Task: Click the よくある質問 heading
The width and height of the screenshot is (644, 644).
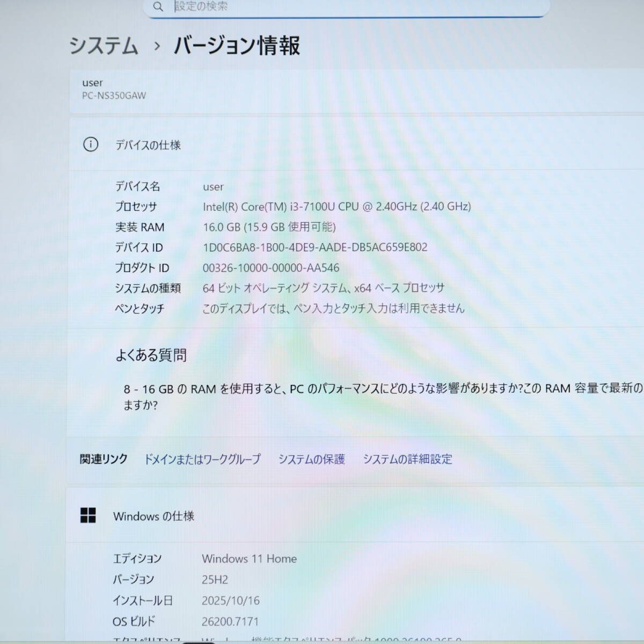Action: (151, 355)
